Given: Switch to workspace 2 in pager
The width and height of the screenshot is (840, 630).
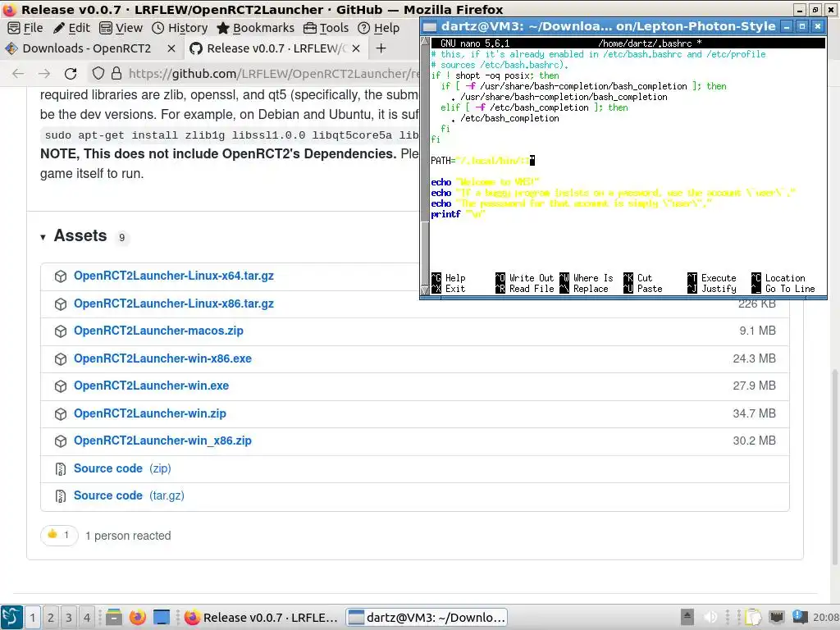Looking at the screenshot, I should click(x=51, y=618).
